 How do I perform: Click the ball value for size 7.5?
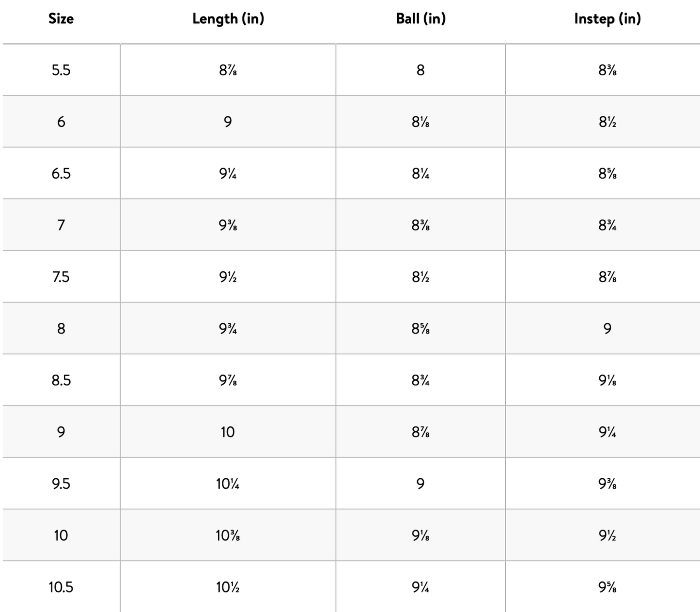tap(420, 277)
